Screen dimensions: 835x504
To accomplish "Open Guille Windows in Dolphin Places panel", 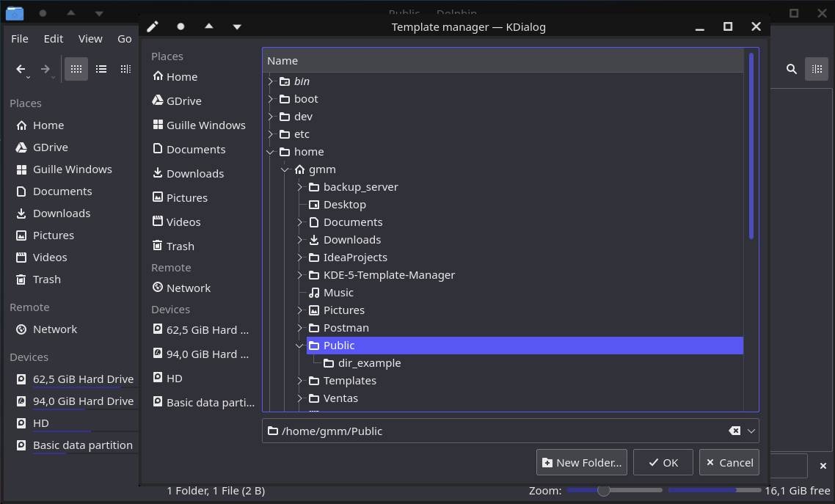I will pyautogui.click(x=65, y=169).
